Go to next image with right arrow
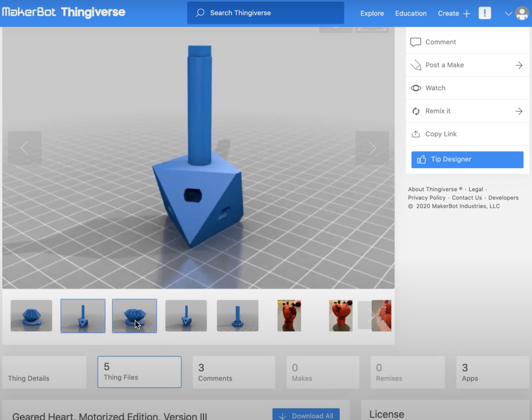The width and height of the screenshot is (532, 420). (x=372, y=148)
